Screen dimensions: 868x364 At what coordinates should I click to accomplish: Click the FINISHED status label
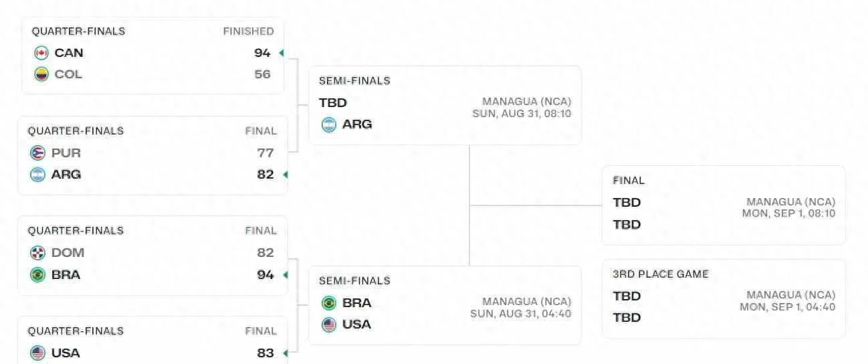coord(248,31)
